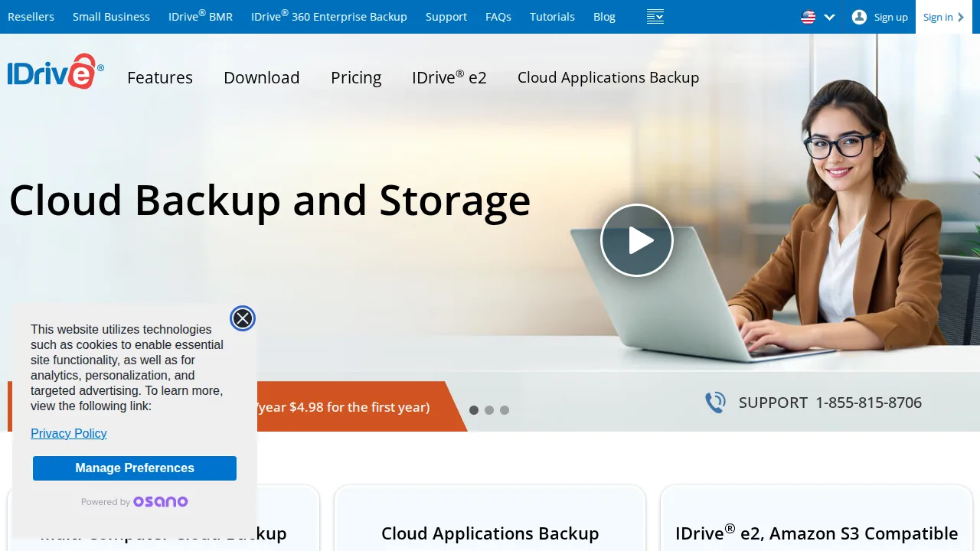Select the first carousel dot
This screenshot has width=980, height=551.
[474, 410]
